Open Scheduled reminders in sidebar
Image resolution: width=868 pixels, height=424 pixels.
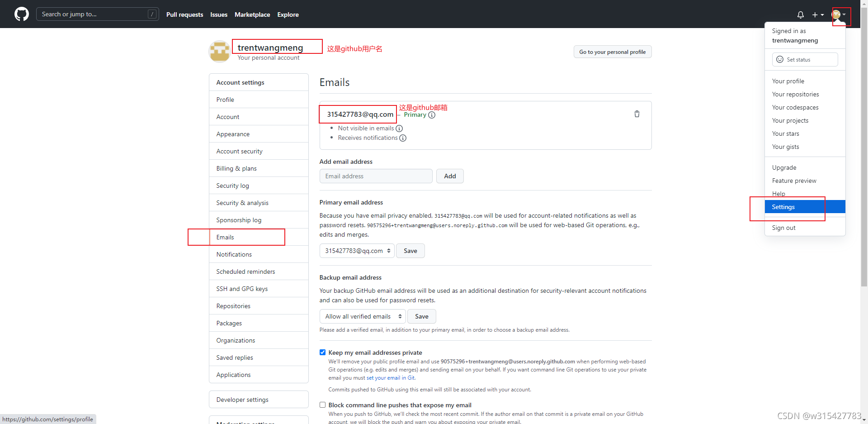(259, 272)
